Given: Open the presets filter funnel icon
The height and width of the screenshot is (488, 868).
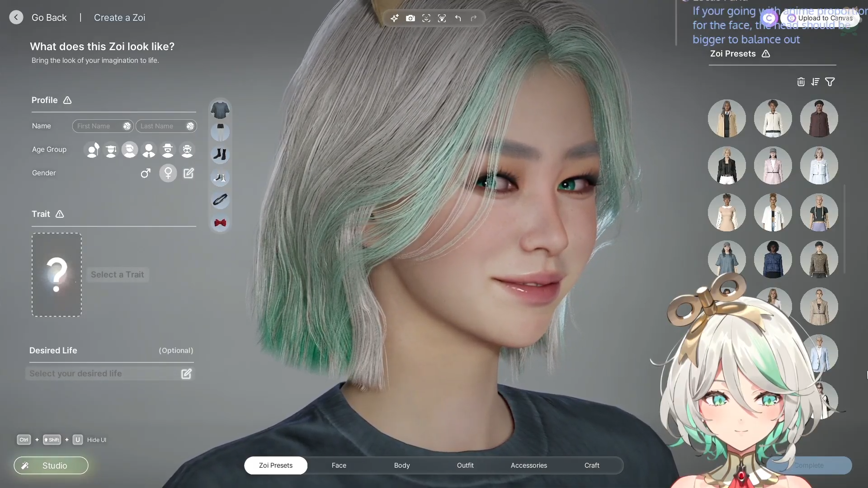Looking at the screenshot, I should pos(830,82).
